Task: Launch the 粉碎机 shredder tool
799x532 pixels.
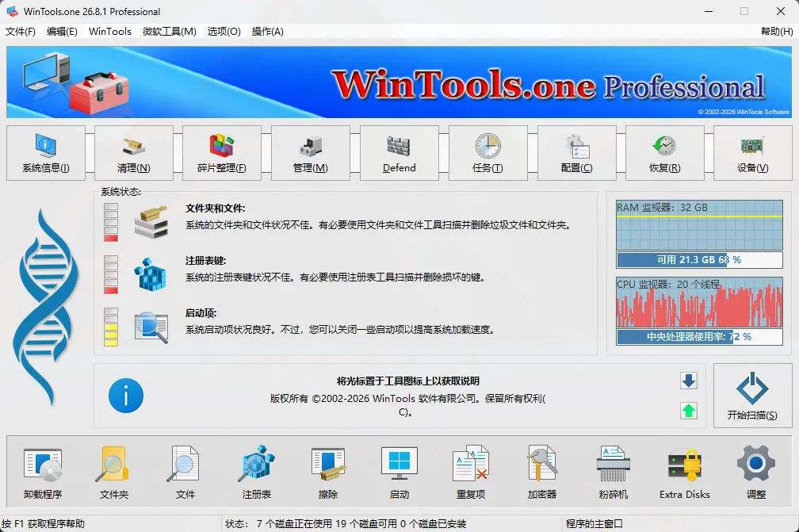Action: click(614, 472)
